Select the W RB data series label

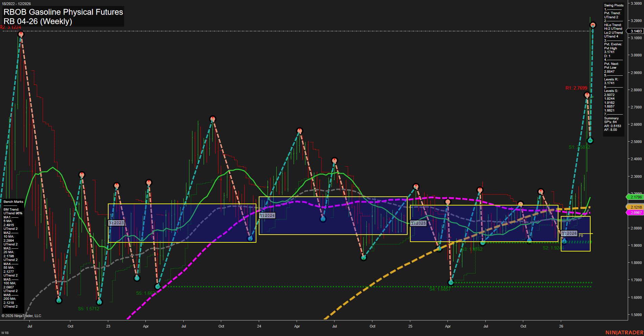click(x=5, y=333)
